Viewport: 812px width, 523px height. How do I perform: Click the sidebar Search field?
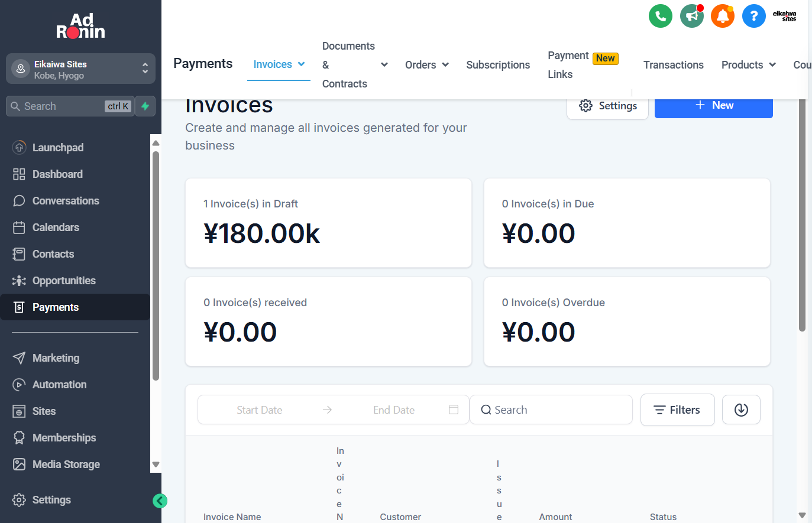point(70,106)
